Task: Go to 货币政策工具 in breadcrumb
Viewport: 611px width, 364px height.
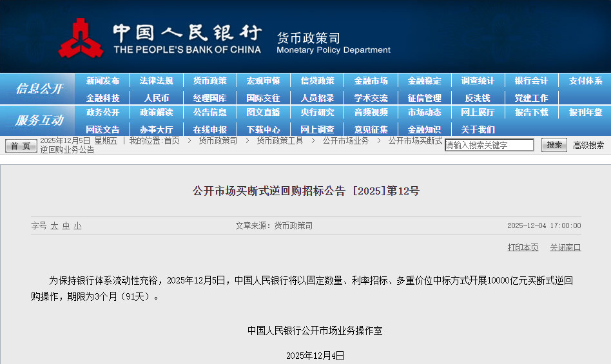Action: [x=280, y=140]
